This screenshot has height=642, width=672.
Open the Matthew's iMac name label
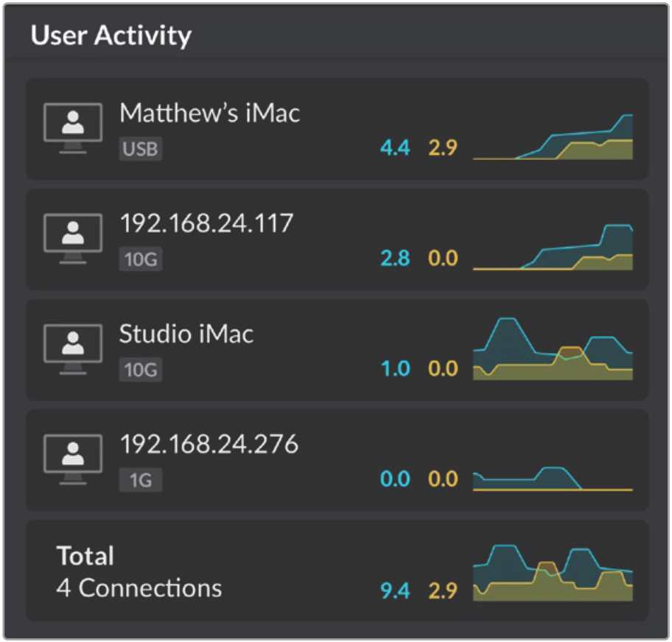click(209, 113)
